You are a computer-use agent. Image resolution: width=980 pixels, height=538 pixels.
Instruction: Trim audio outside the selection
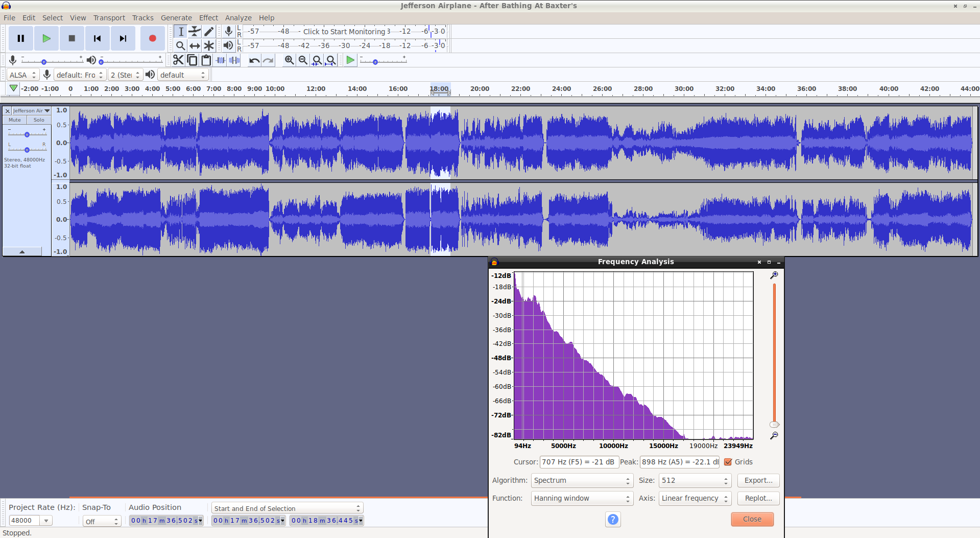220,60
